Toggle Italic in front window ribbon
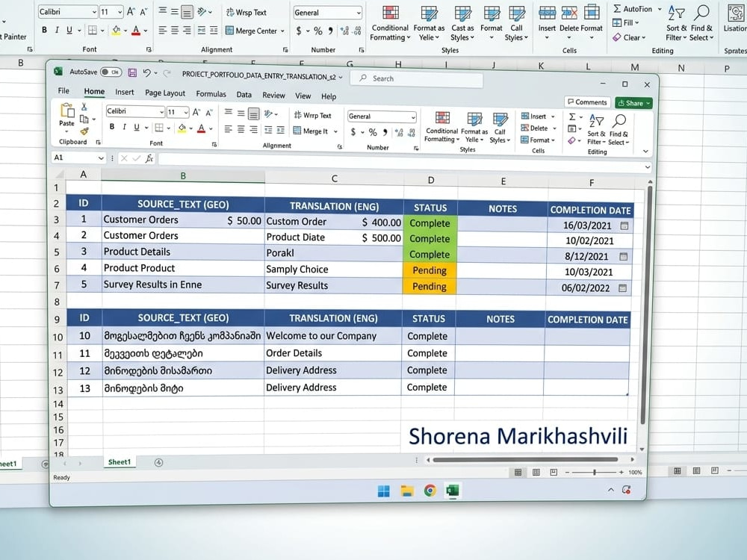The height and width of the screenshot is (560, 747). tap(124, 127)
